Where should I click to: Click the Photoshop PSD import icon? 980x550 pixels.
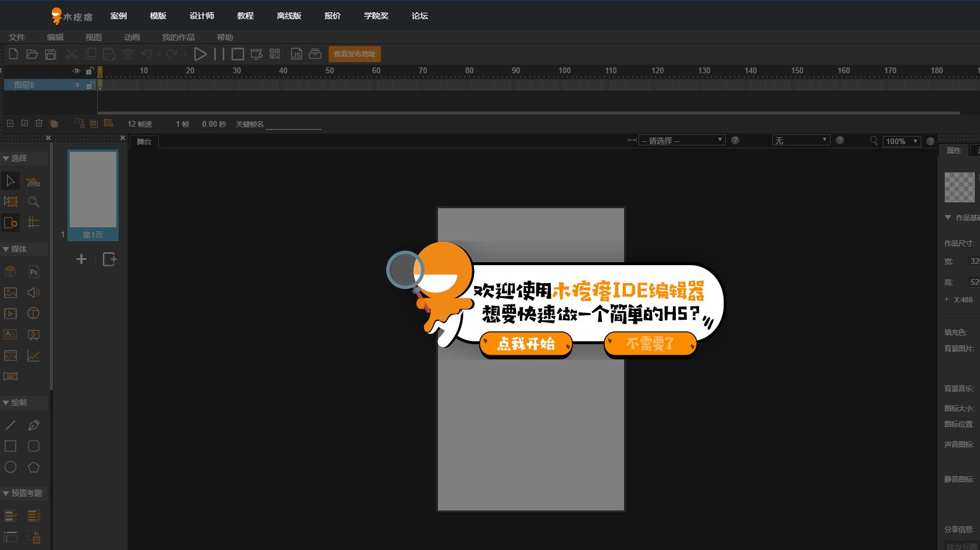pos(34,272)
